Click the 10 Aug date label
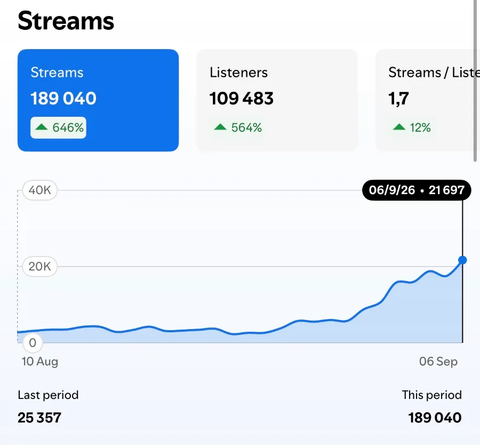 point(40,362)
